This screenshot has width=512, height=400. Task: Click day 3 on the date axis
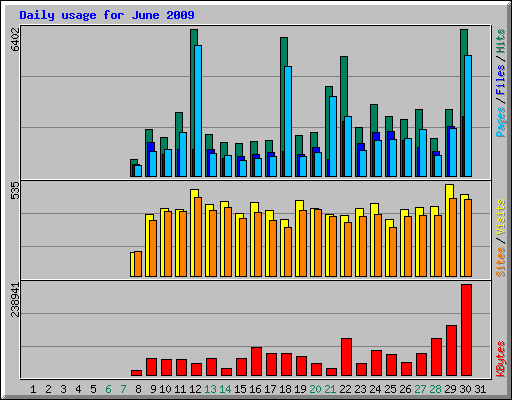click(63, 389)
